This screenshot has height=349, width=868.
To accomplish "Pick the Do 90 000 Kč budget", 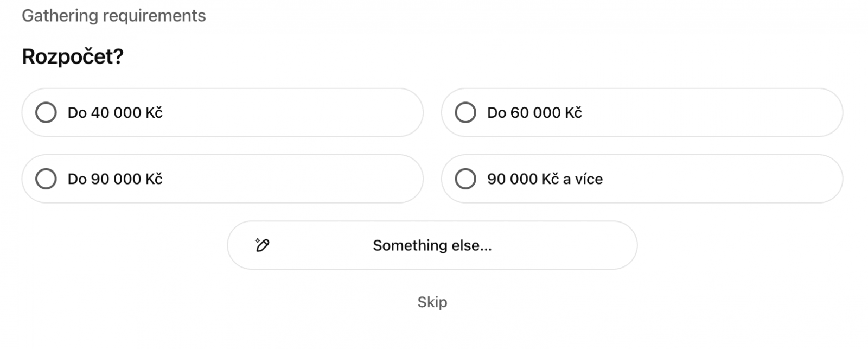I will point(222,179).
